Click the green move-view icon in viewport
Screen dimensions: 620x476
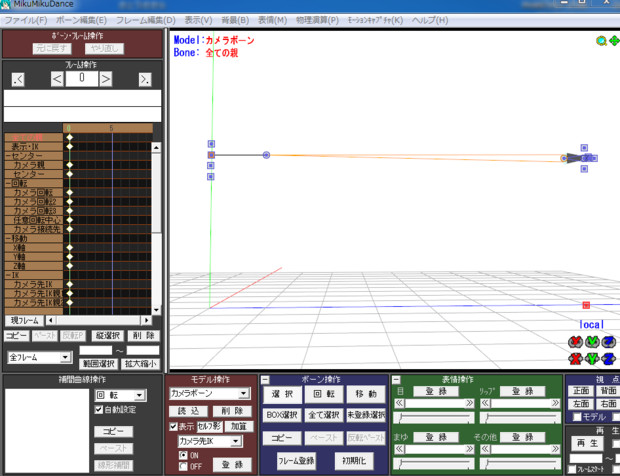pos(613,41)
